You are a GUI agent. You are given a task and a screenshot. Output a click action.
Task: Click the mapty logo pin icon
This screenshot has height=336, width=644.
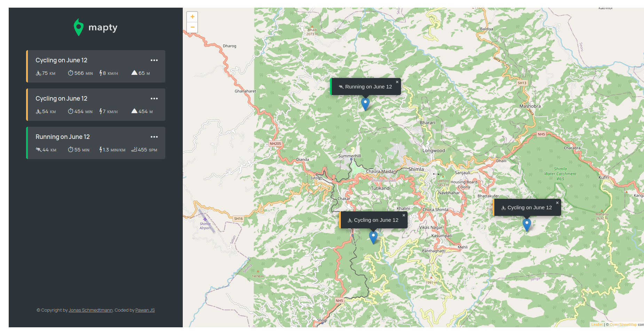point(79,27)
